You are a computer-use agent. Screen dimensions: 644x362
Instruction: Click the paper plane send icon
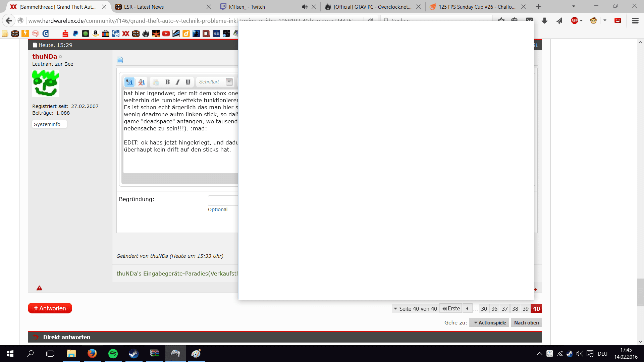[x=559, y=21]
